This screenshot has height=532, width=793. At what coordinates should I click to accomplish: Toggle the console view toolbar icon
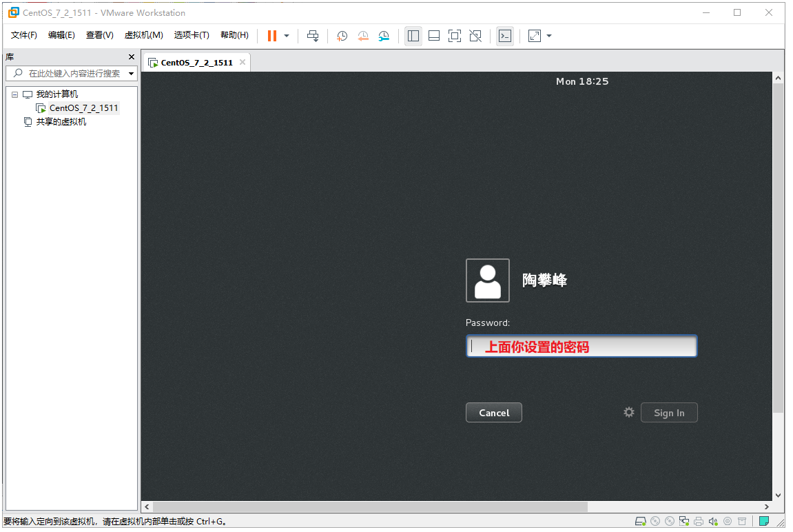click(505, 36)
